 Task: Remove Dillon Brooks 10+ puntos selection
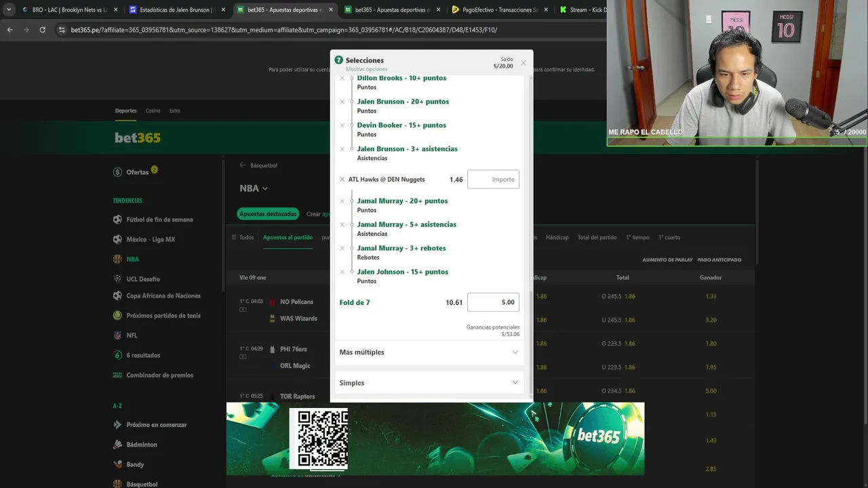tap(342, 78)
